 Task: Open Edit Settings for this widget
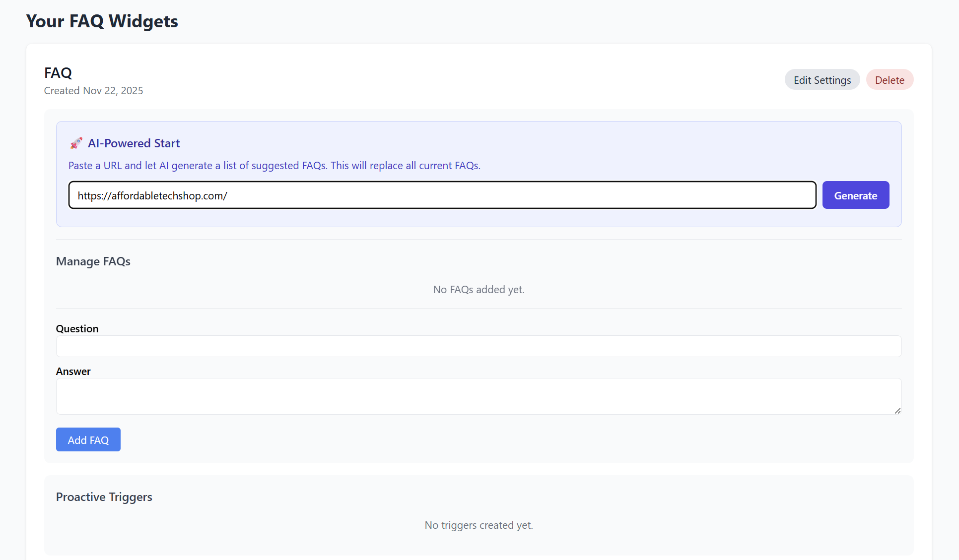(822, 79)
